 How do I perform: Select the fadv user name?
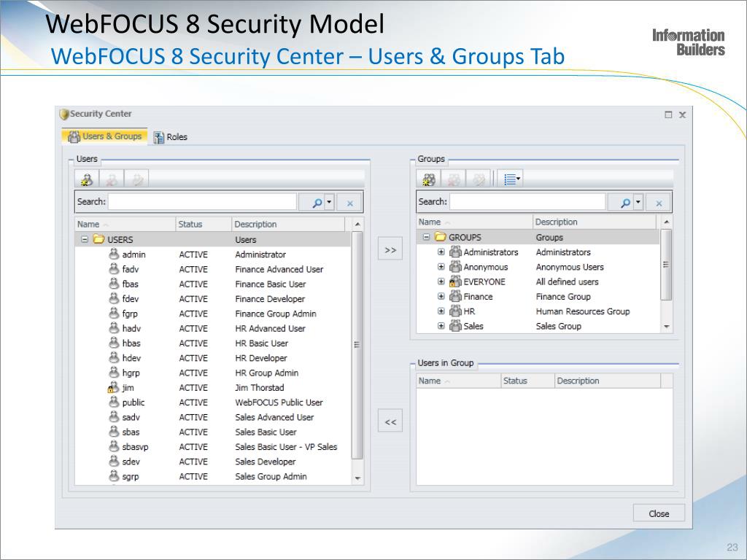pyautogui.click(x=130, y=269)
